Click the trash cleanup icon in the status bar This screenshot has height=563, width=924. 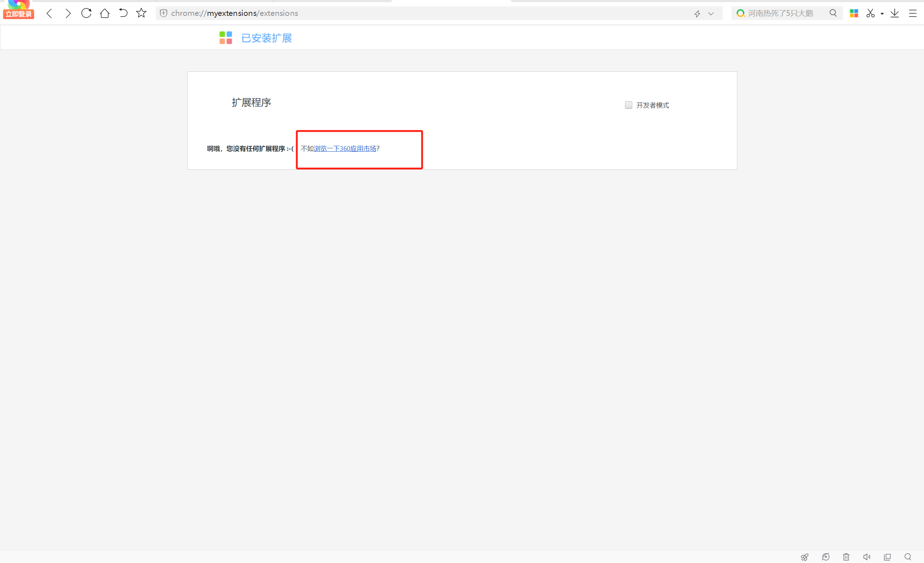coord(846,557)
